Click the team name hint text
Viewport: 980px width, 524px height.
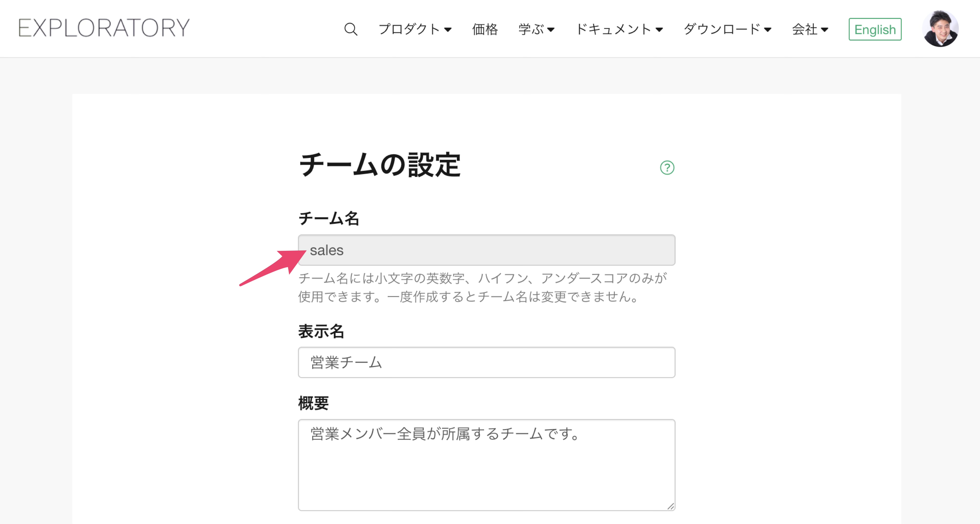(482, 287)
